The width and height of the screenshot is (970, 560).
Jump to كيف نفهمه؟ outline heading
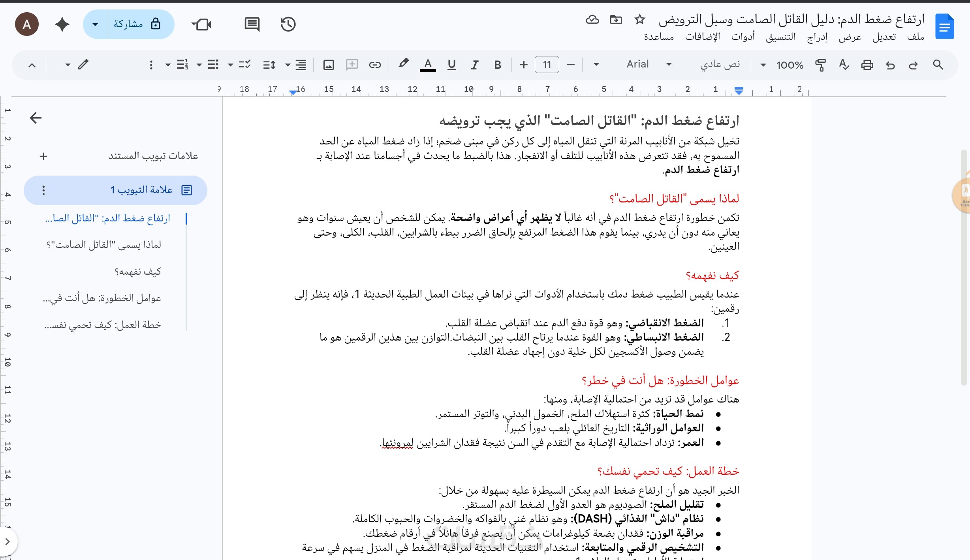tap(138, 272)
